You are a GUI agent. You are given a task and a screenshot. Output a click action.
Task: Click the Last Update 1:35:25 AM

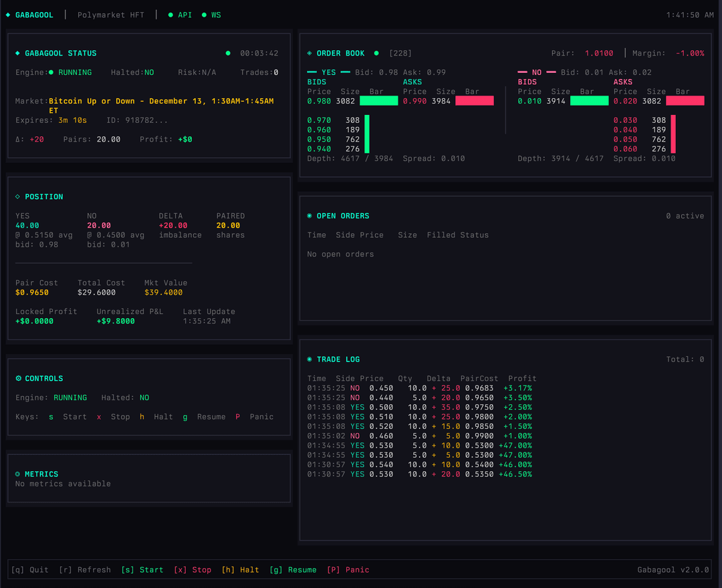click(x=207, y=321)
